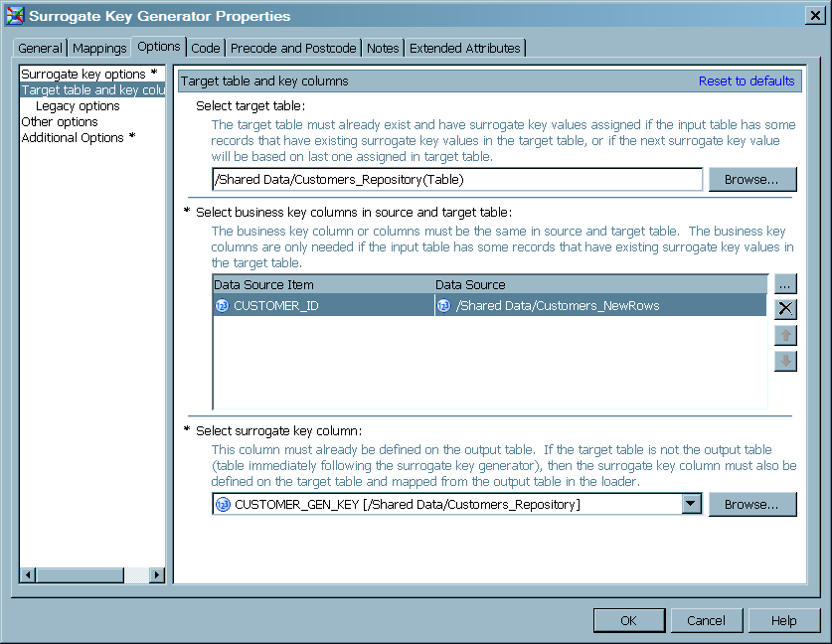832x644 pixels.
Task: Click the Surrogate Key Generator title bar icon
Action: (14, 15)
